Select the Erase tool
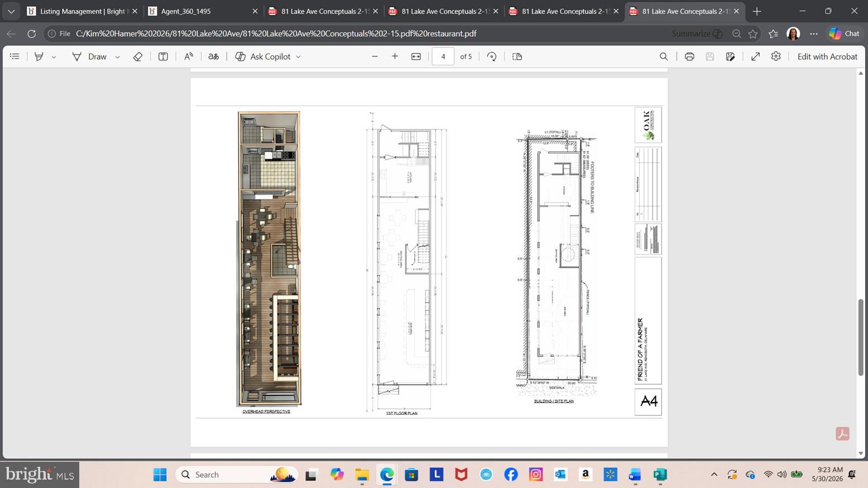 click(138, 56)
